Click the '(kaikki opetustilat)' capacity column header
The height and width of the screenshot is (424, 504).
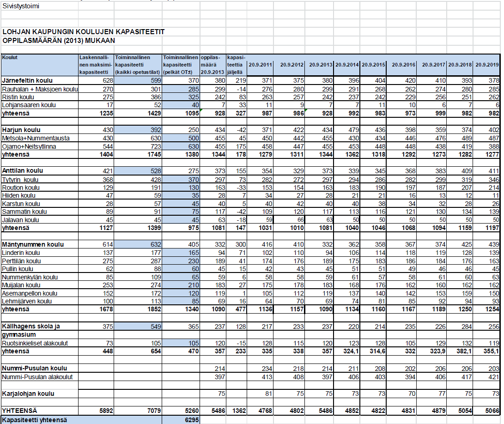point(138,65)
